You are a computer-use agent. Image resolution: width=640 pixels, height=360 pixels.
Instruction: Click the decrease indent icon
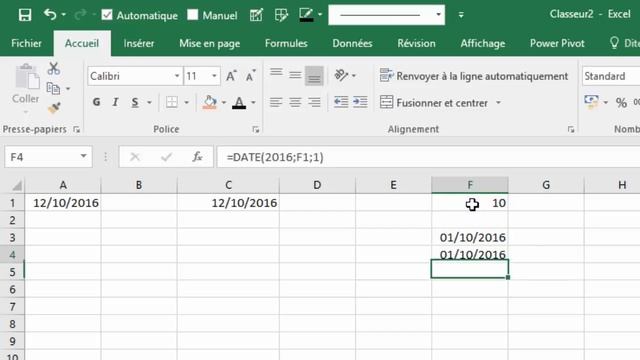[341, 102]
